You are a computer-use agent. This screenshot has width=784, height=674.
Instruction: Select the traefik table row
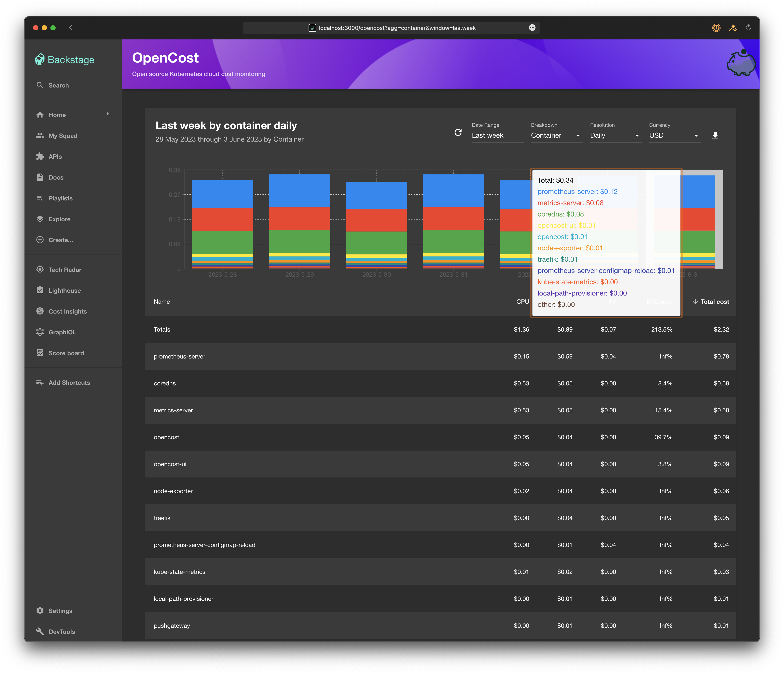coord(440,518)
